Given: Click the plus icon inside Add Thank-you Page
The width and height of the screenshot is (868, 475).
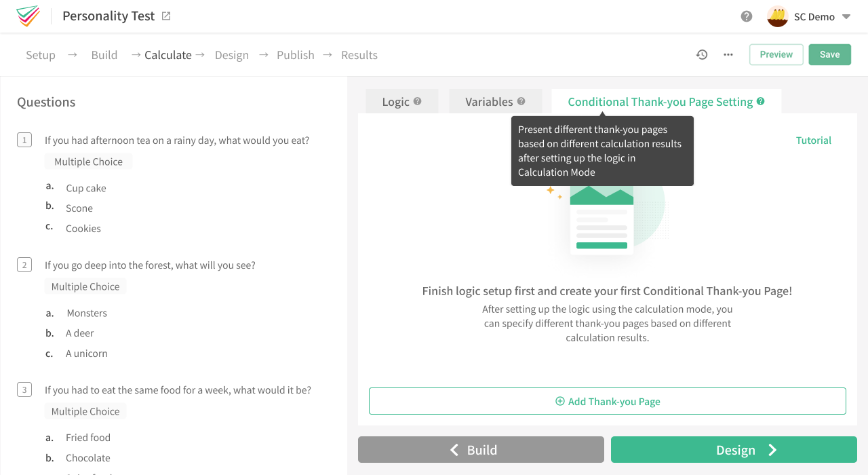Looking at the screenshot, I should coord(559,401).
